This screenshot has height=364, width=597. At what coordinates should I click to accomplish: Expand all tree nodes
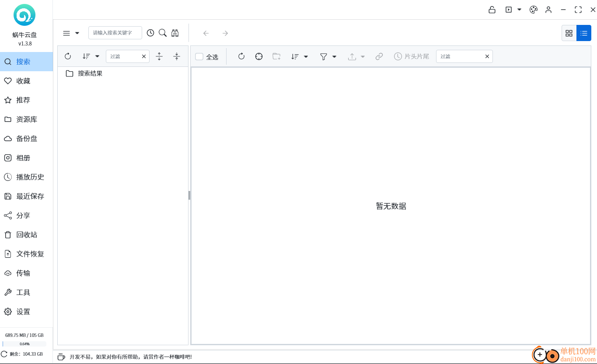click(159, 56)
